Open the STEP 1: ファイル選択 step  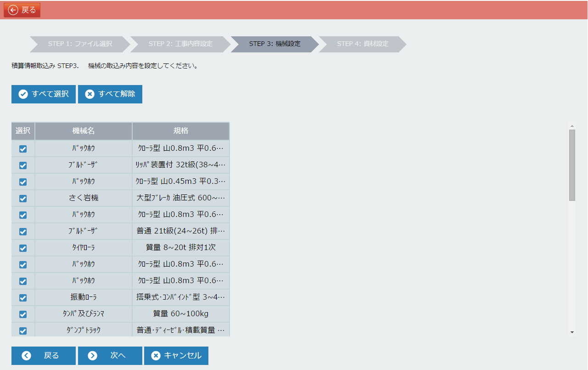(80, 44)
